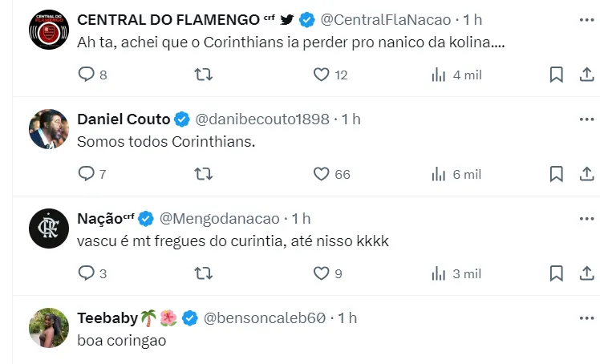The height and width of the screenshot is (364, 600).
Task: Reply to Central do Flamengo's tweet
Action: 87,75
